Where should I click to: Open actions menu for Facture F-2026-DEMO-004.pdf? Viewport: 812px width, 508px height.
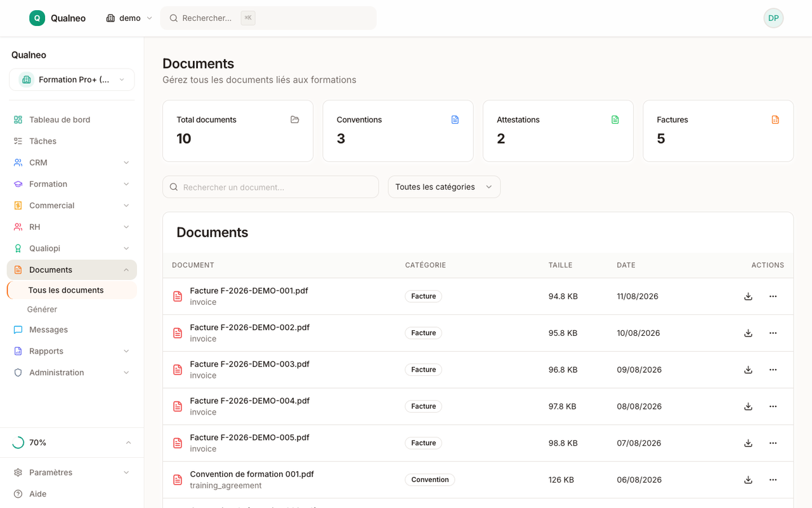[773, 406]
